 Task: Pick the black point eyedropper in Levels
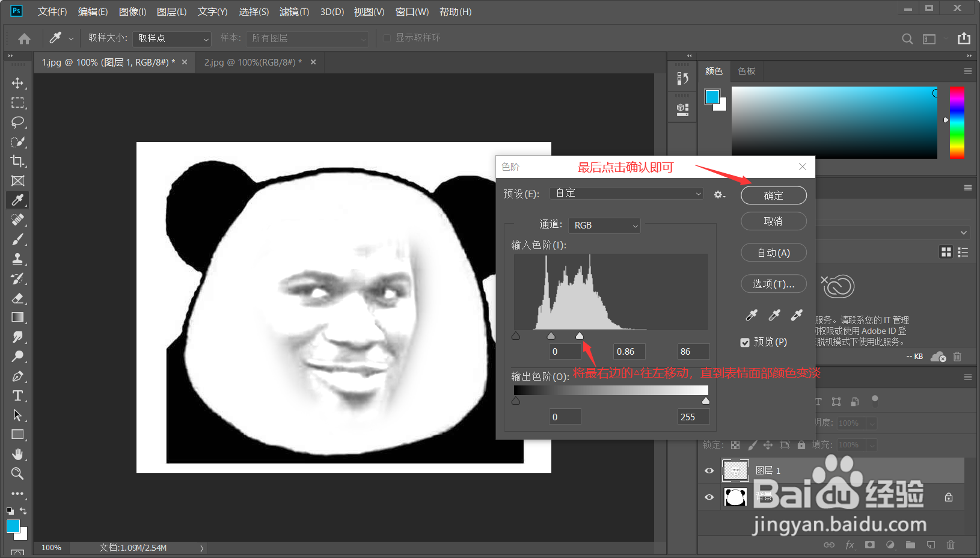(752, 315)
